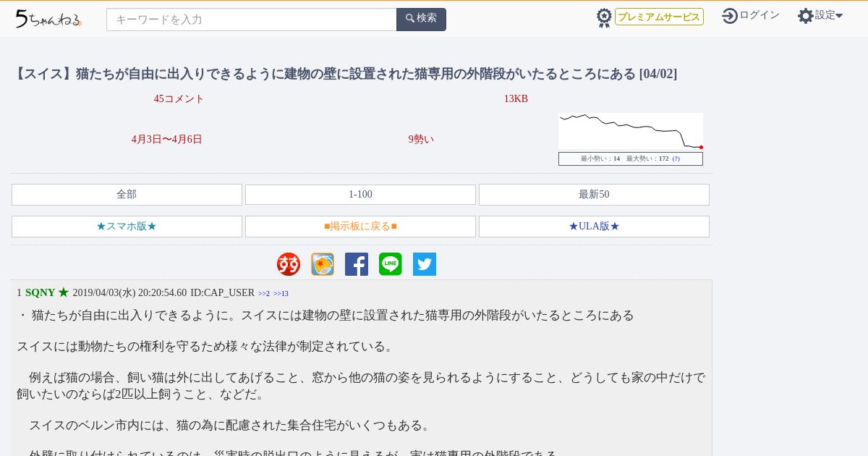Click the red dot at graph end
The height and width of the screenshot is (456, 868).
point(701,147)
